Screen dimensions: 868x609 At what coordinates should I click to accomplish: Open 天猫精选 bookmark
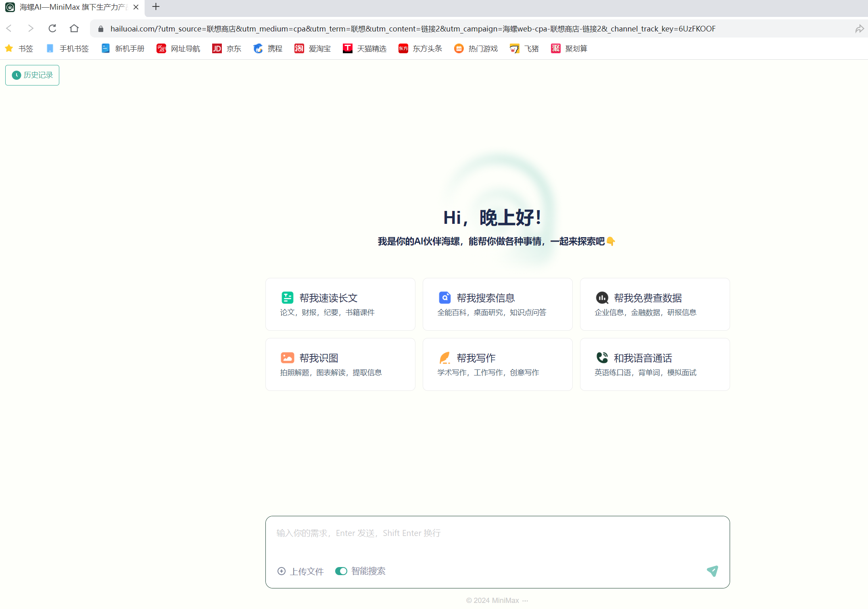coord(365,48)
